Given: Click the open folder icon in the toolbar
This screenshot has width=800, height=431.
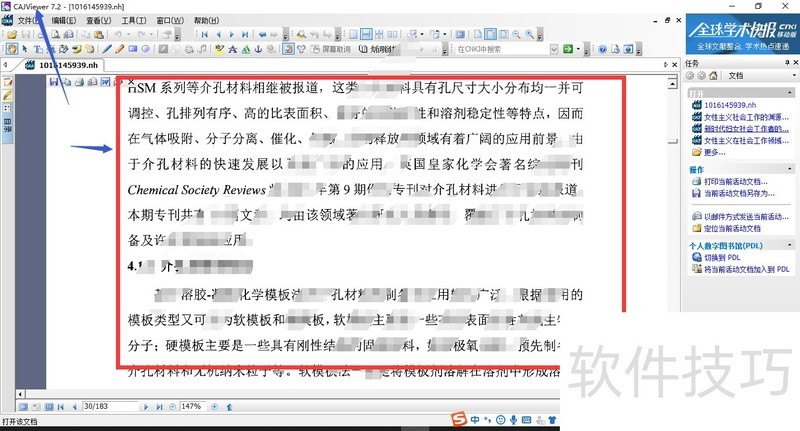Looking at the screenshot, I should 12,35.
